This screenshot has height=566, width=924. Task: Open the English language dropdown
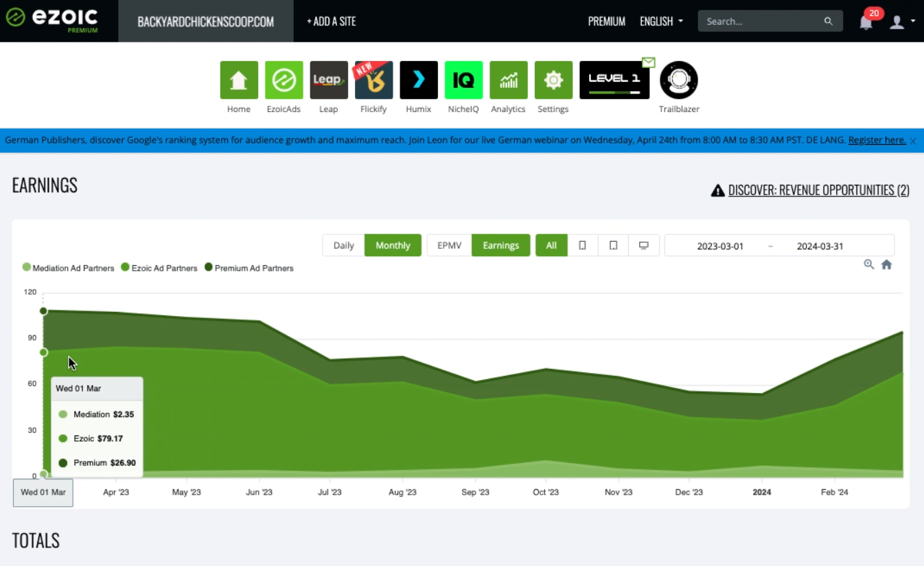662,21
